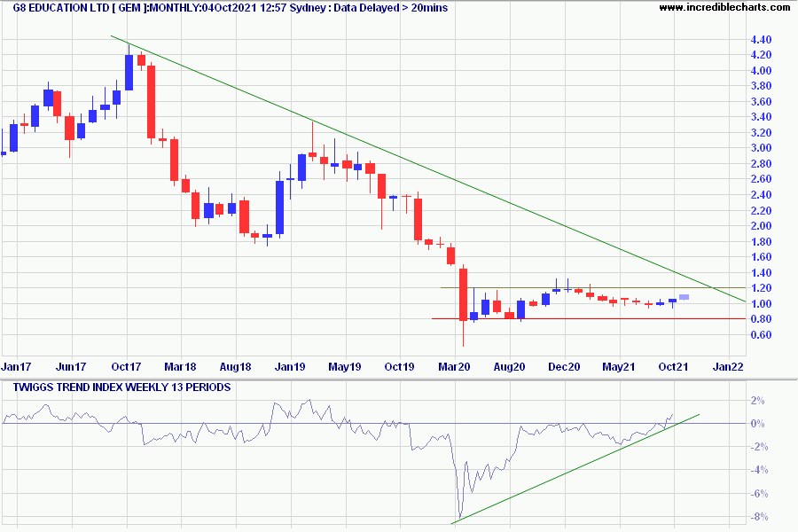Click the 4.20 price axis label
The width and height of the screenshot is (798, 532).
coord(761,55)
